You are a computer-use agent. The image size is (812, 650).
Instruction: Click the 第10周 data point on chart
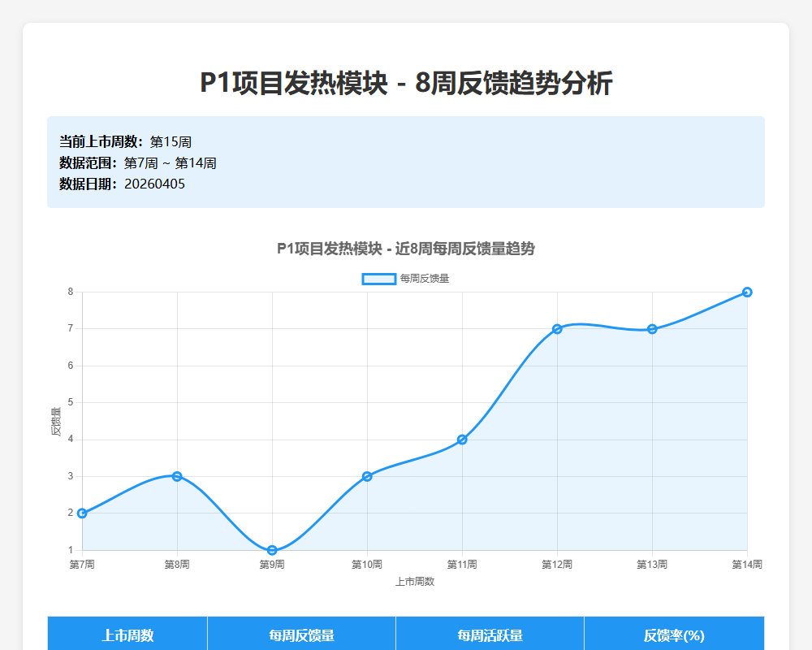pyautogui.click(x=367, y=476)
